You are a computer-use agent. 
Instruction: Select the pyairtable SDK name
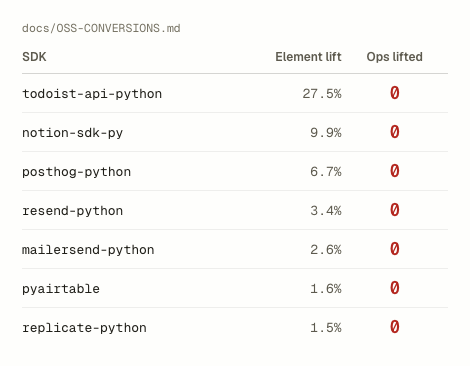click(61, 289)
